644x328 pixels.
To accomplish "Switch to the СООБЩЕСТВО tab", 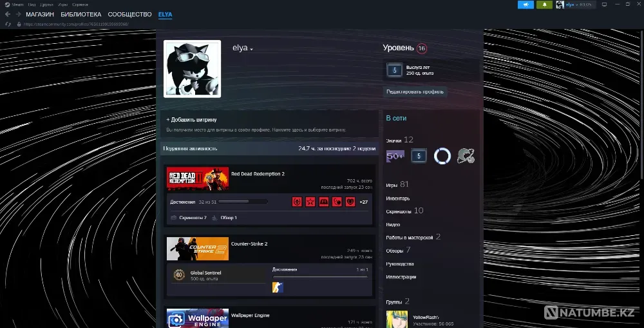I will [x=130, y=14].
